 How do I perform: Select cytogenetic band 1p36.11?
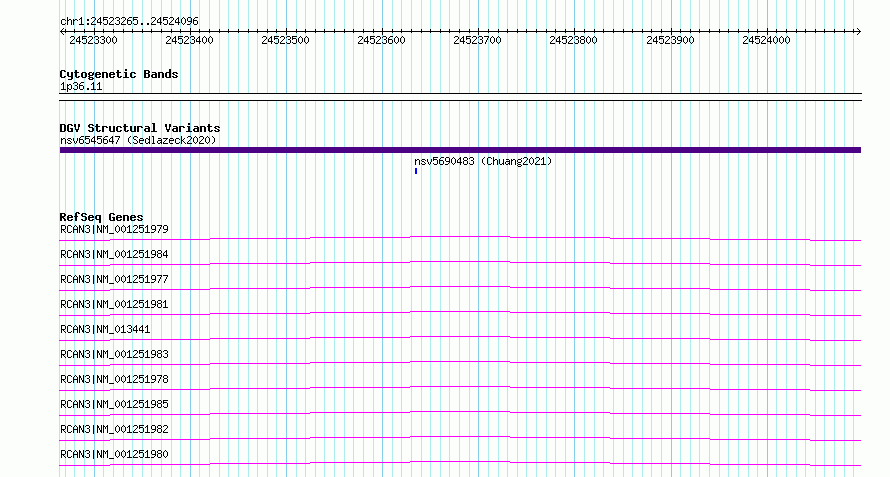click(81, 87)
